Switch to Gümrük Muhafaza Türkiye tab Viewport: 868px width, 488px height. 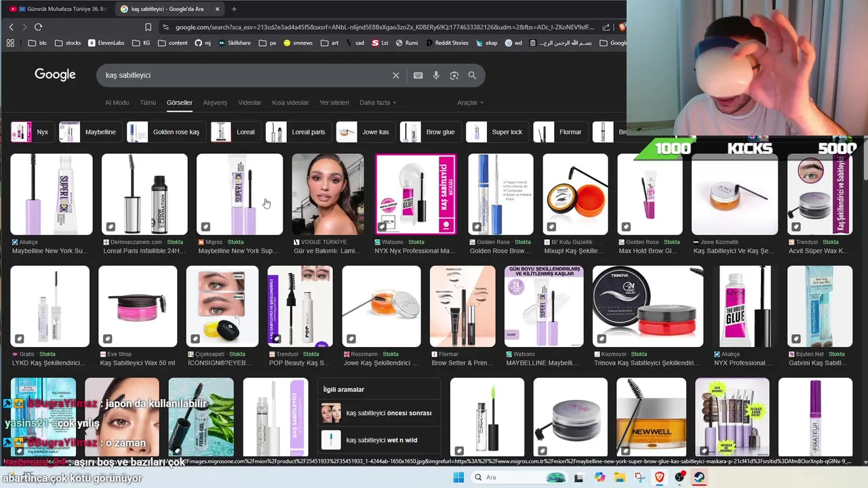pos(58,9)
